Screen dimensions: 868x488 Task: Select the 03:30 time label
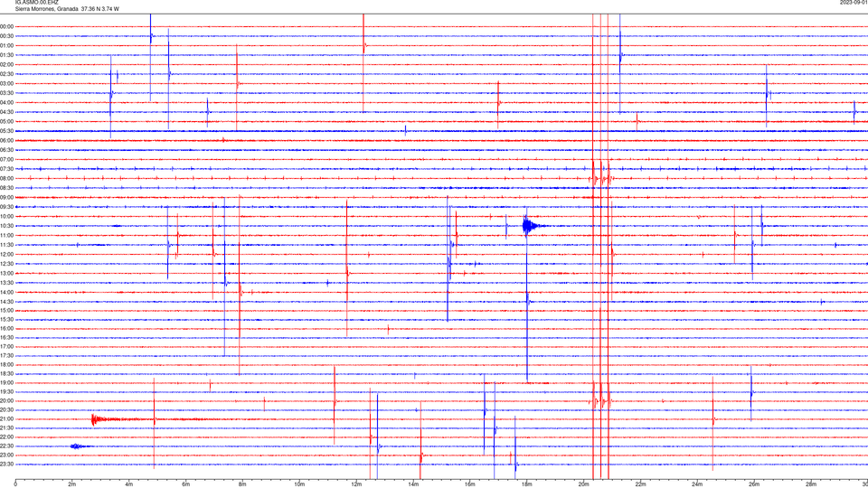pyautogui.click(x=7, y=93)
